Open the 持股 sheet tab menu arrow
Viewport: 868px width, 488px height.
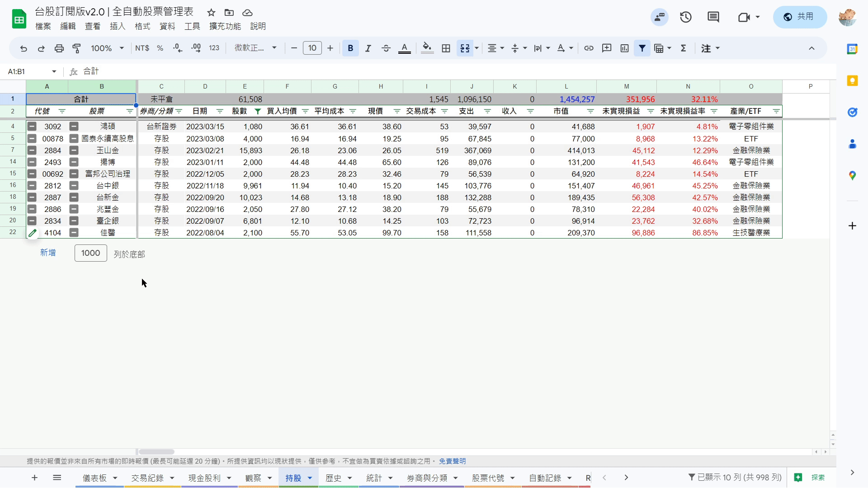pyautogui.click(x=310, y=478)
